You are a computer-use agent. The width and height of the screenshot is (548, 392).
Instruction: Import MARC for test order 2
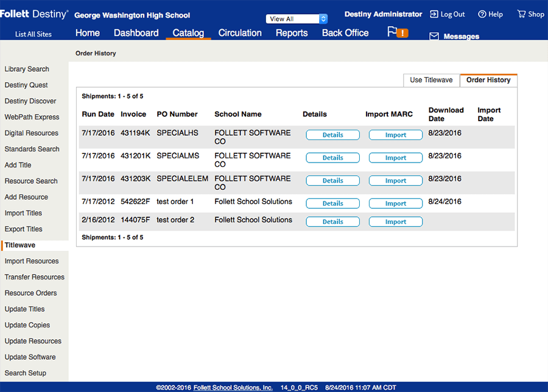click(x=396, y=222)
